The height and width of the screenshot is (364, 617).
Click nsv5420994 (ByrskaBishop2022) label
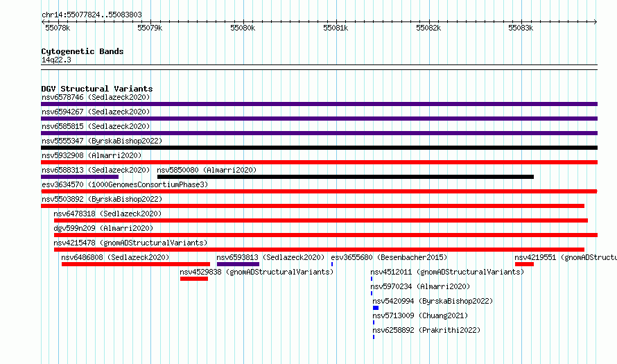pos(433,301)
